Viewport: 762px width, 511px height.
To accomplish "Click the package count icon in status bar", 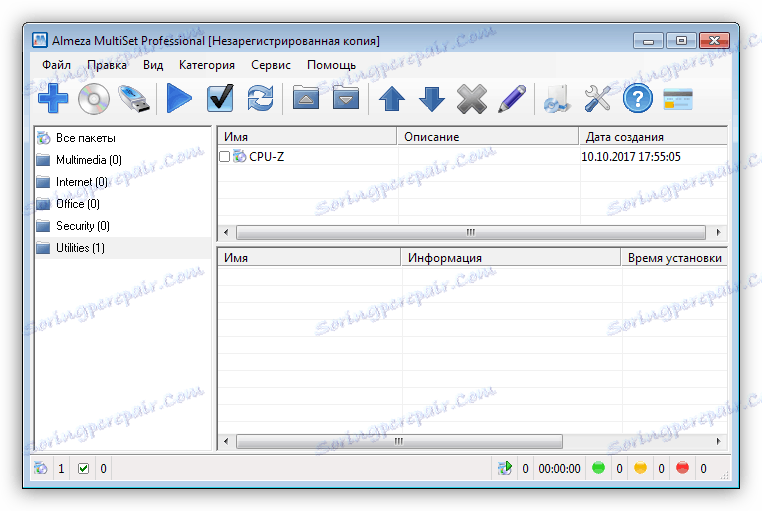I will coord(41,468).
